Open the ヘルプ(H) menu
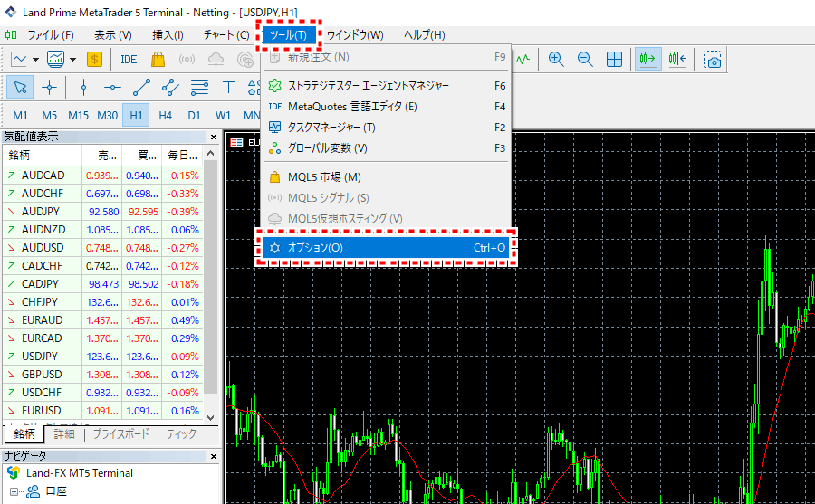 424,35
